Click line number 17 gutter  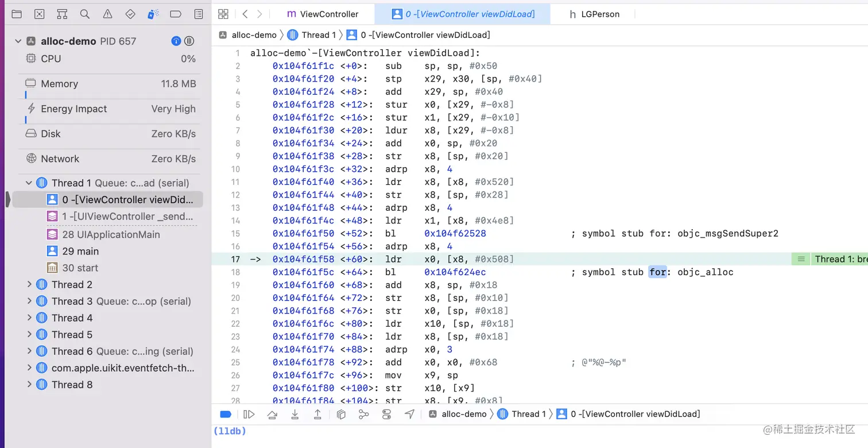(x=235, y=259)
